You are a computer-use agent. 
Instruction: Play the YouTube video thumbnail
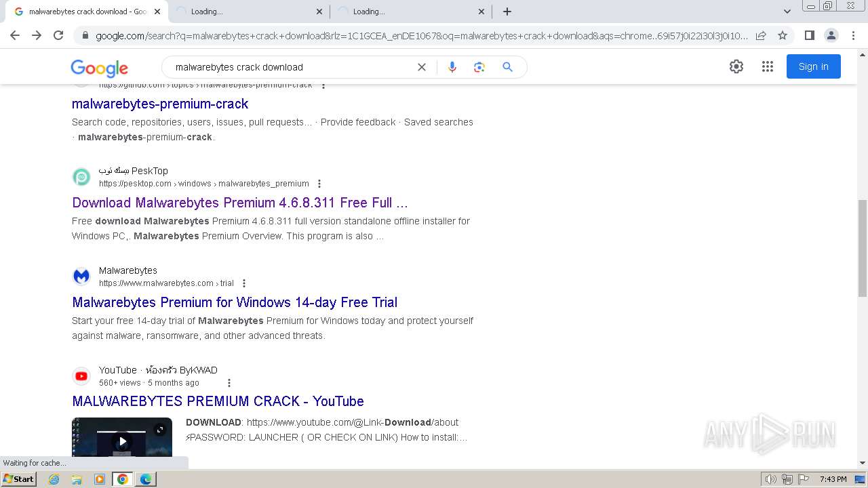click(x=122, y=442)
